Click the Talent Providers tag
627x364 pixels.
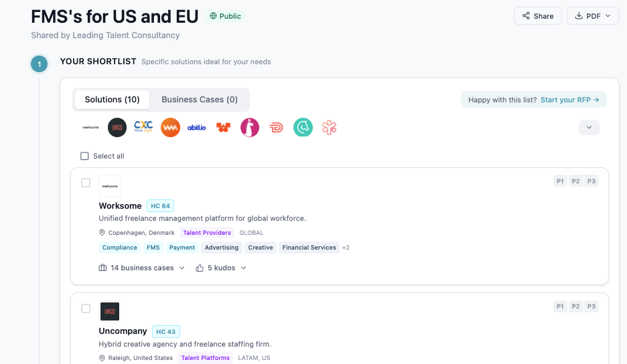[x=207, y=233]
